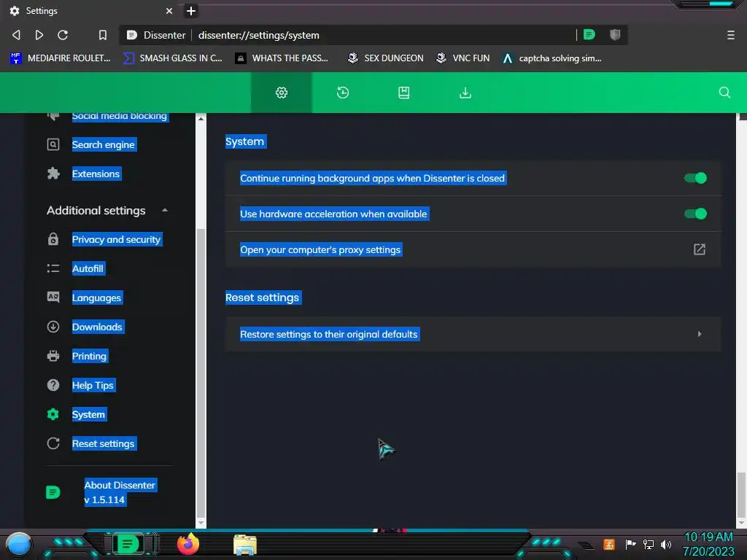Open File Explorer from the taskbar
Image resolution: width=747 pixels, height=560 pixels.
click(x=245, y=545)
